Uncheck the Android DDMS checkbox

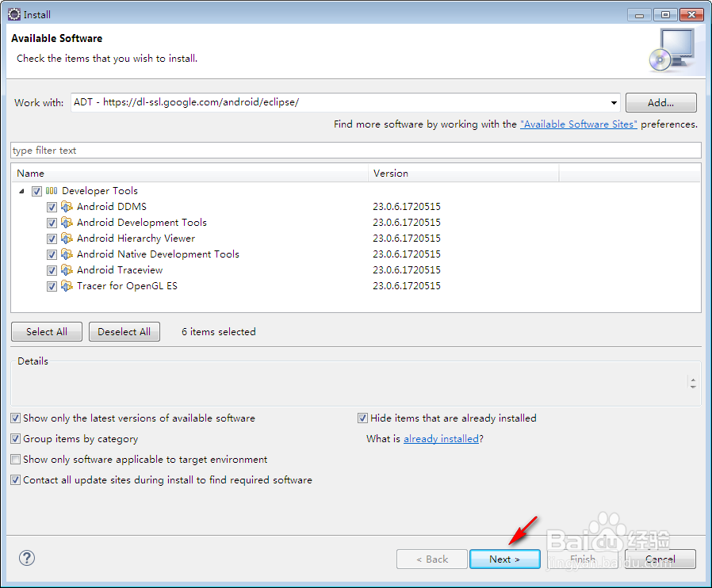pyautogui.click(x=52, y=207)
